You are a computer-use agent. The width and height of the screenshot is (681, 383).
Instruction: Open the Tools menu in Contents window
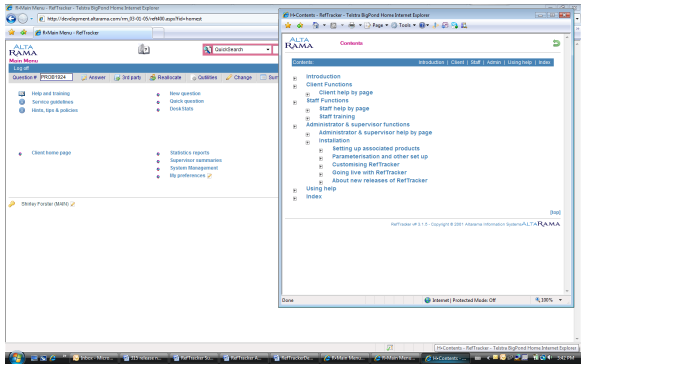tap(403, 26)
